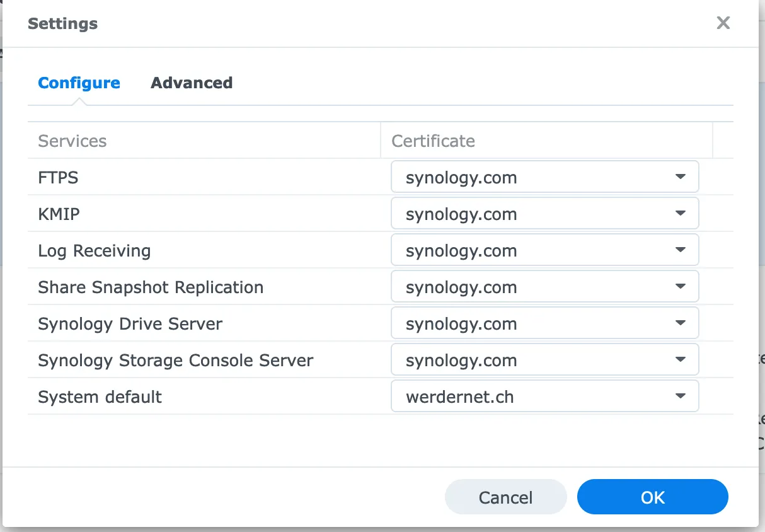This screenshot has width=765, height=532.
Task: Open the FTPS certificate dropdown
Action: 544,177
